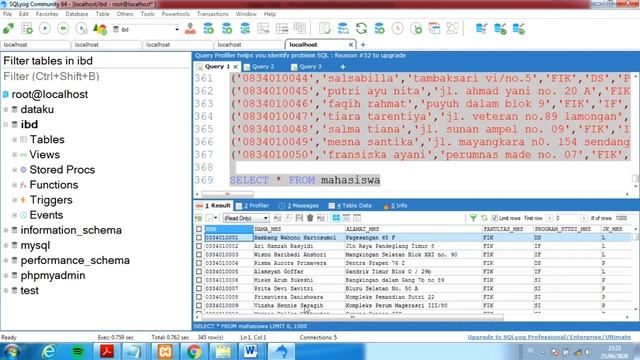640x360 pixels.
Task: Click the Schema Designer icon
Action: [453, 29]
